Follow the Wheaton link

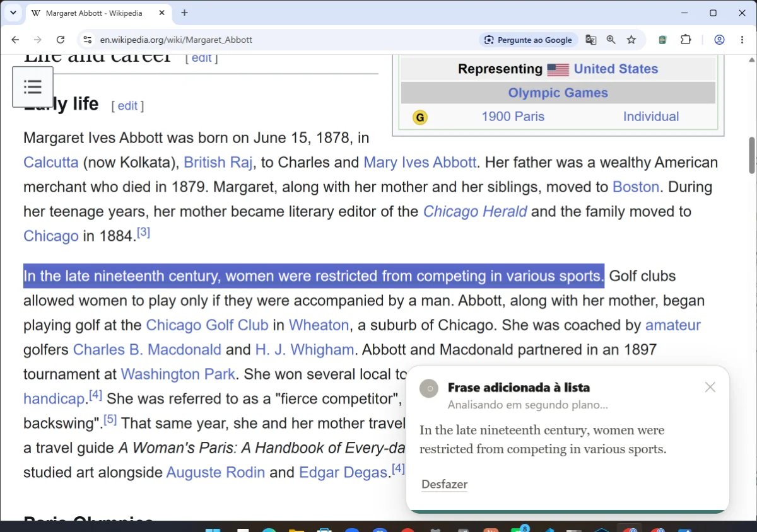click(x=319, y=325)
